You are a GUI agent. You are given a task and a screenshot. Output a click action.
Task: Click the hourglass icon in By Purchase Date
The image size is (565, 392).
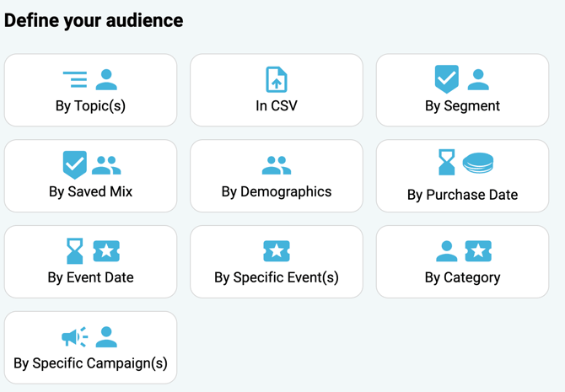(446, 163)
